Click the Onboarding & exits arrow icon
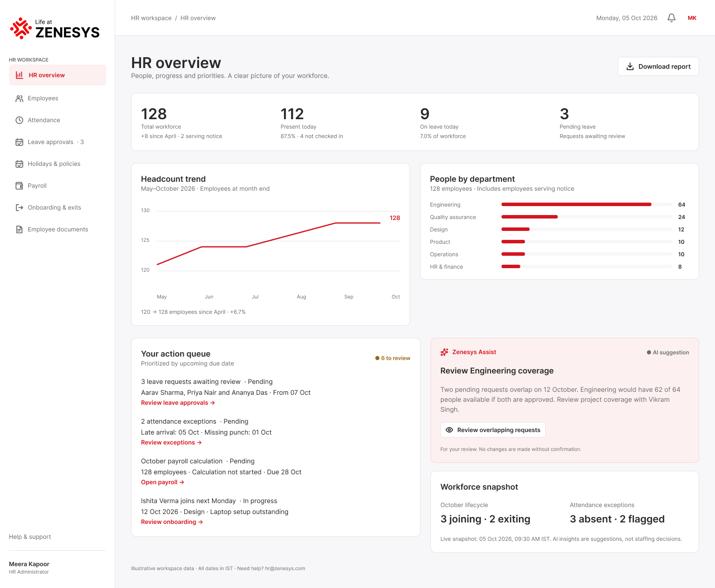Viewport: 715px width, 588px height. click(19, 208)
